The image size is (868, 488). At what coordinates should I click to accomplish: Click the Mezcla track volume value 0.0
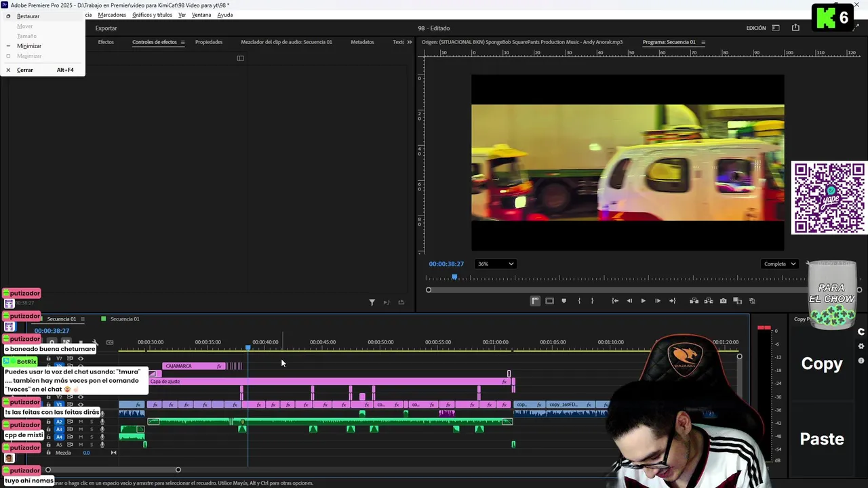pos(86,453)
